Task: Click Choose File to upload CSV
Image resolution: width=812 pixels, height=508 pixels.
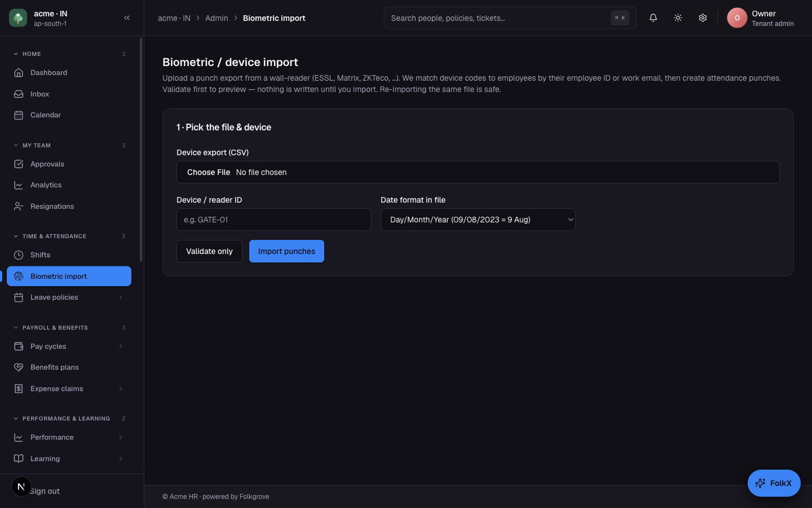Action: click(209, 172)
